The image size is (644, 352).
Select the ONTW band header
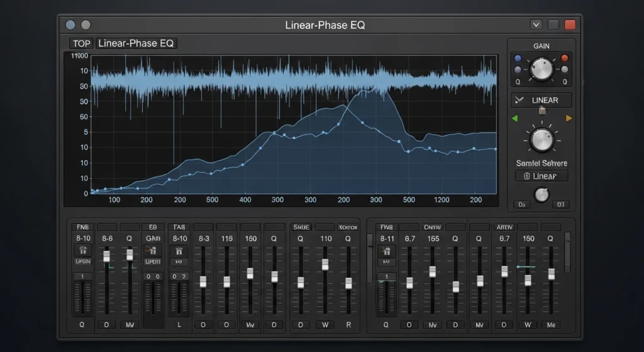[x=433, y=227]
